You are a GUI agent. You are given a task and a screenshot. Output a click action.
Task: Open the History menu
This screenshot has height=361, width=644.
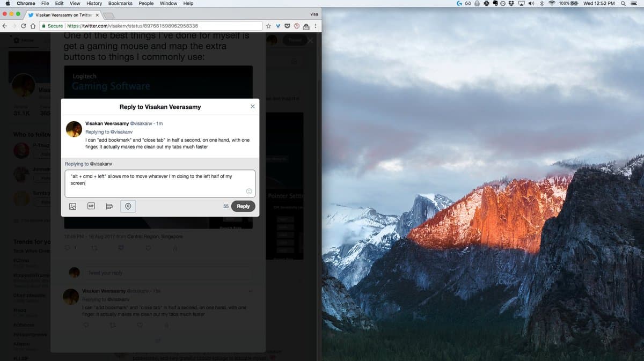(94, 3)
